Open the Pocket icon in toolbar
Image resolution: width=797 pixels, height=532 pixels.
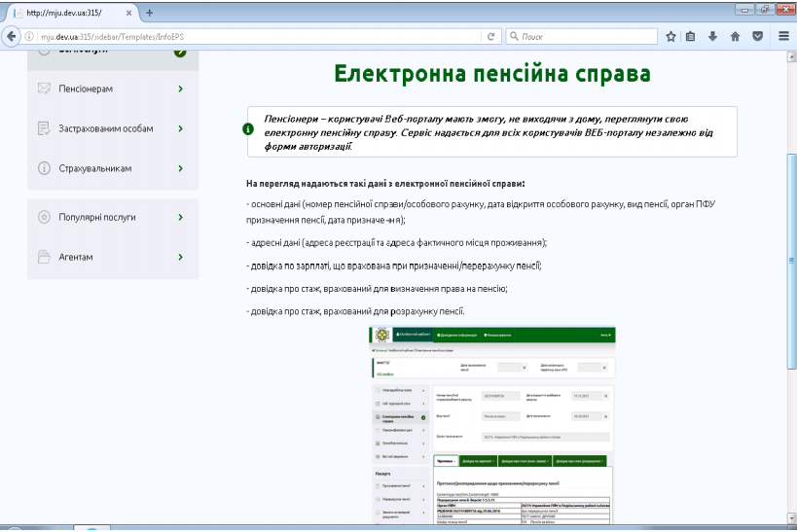click(757, 37)
